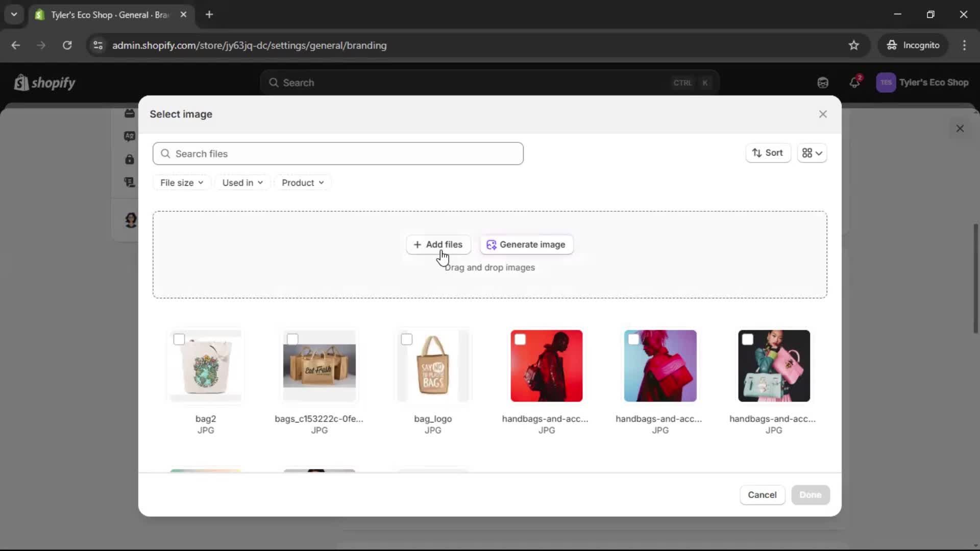Click the sandbox/dev mode icon near notifications
Screen dimensions: 980x551
pyautogui.click(x=823, y=82)
